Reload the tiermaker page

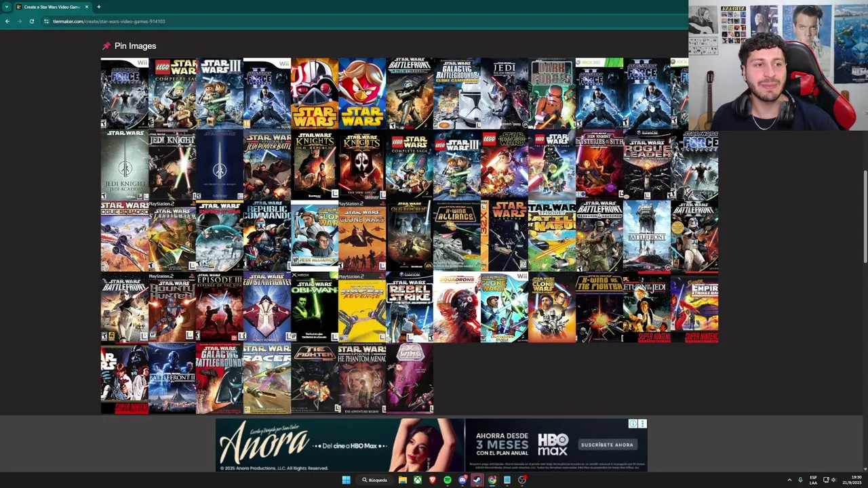pos(31,21)
